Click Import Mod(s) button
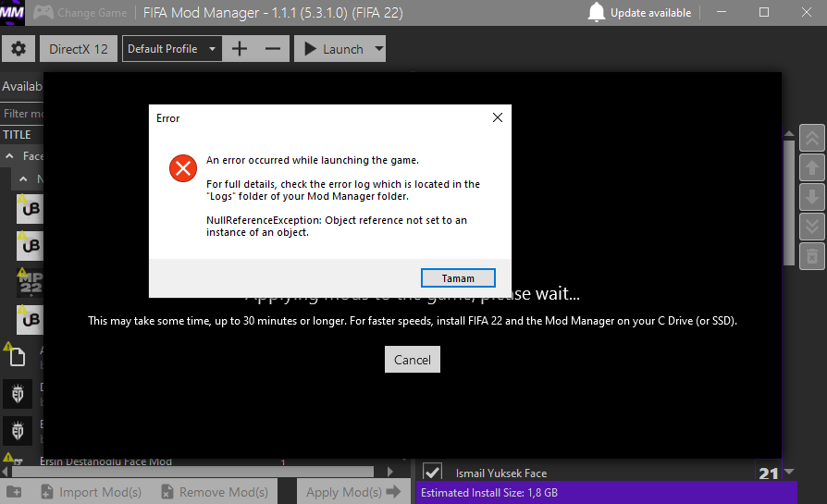Viewport: 827px width, 504px height. pos(92,492)
